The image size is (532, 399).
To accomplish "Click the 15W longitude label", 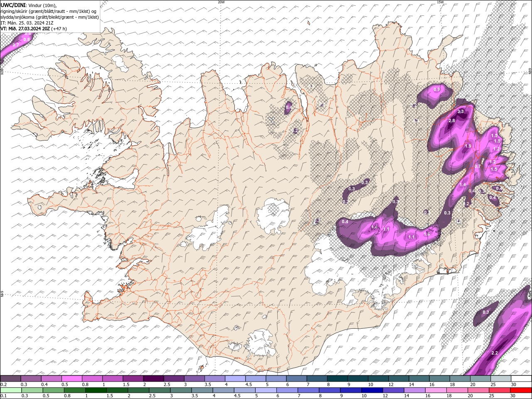I will click(x=440, y=2).
